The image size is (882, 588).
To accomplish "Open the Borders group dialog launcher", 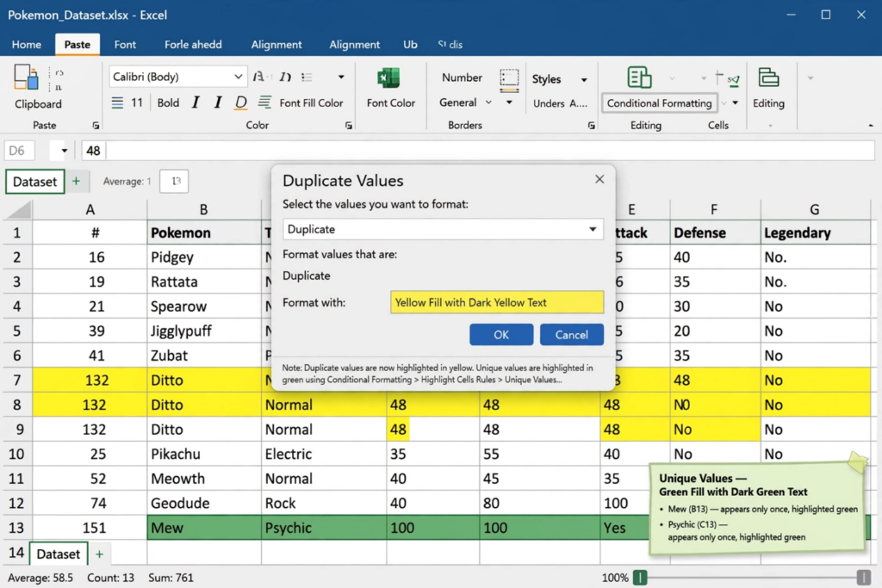I will [591, 126].
